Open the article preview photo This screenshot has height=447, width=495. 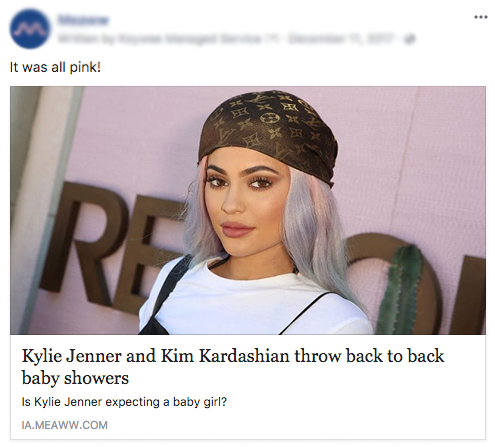point(248,210)
